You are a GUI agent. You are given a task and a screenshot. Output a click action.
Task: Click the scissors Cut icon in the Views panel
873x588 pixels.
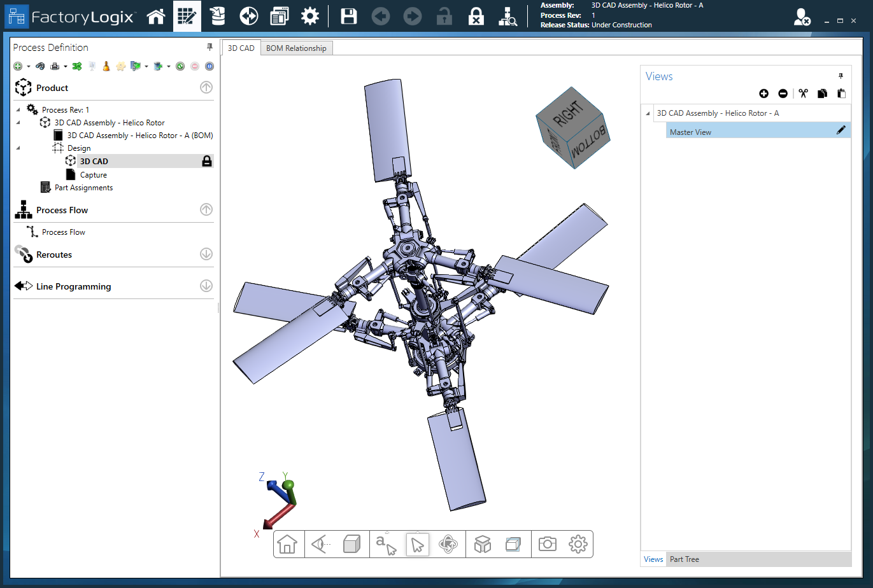[x=803, y=94]
